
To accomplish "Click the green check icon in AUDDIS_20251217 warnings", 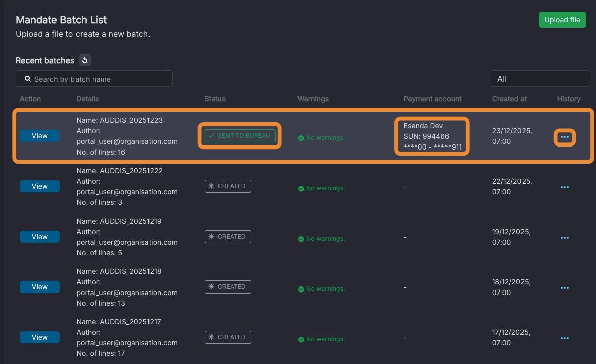I will pos(301,340).
